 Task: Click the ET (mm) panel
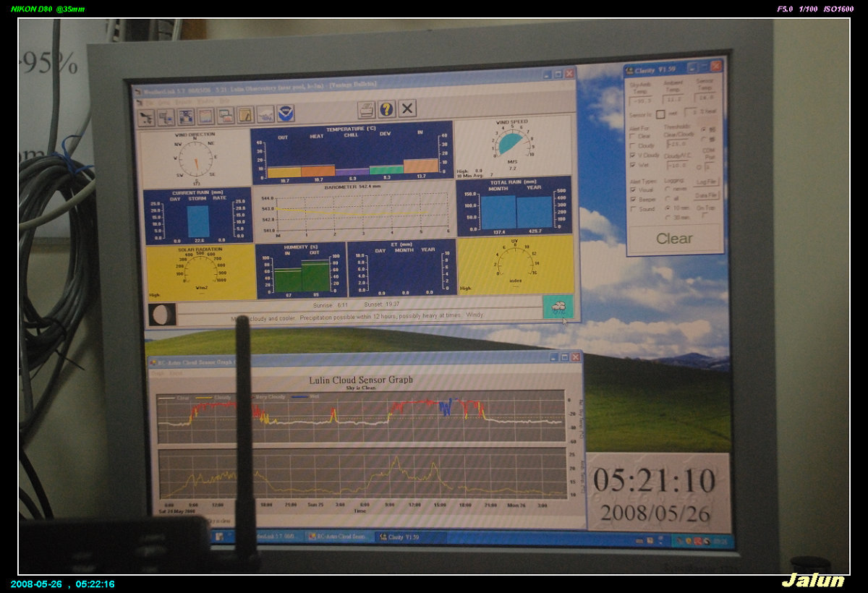pyautogui.click(x=401, y=268)
